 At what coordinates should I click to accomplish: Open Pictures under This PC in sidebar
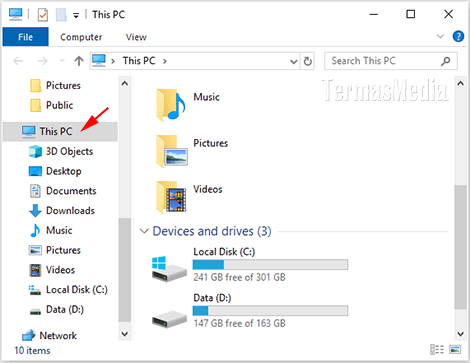(x=55, y=250)
